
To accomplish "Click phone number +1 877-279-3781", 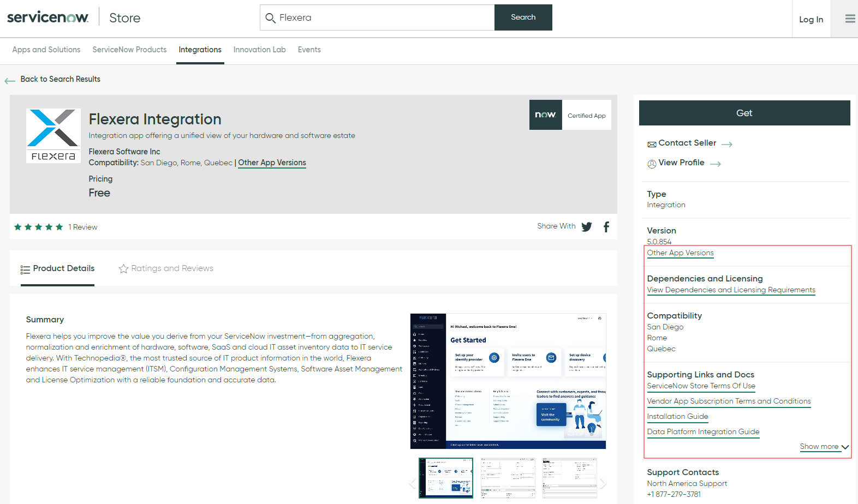I will (674, 495).
